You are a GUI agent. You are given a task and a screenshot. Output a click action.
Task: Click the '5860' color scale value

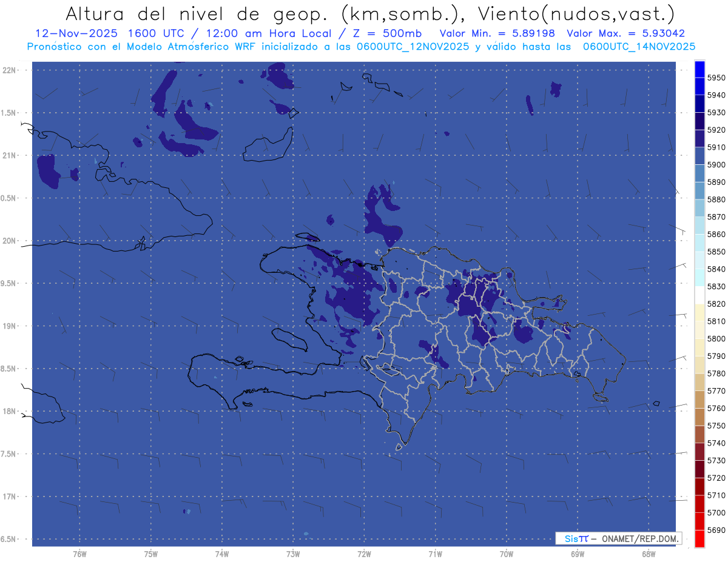point(716,234)
